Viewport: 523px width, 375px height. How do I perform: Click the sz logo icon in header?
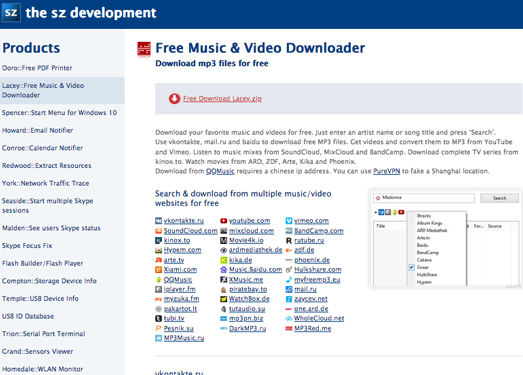(x=11, y=13)
